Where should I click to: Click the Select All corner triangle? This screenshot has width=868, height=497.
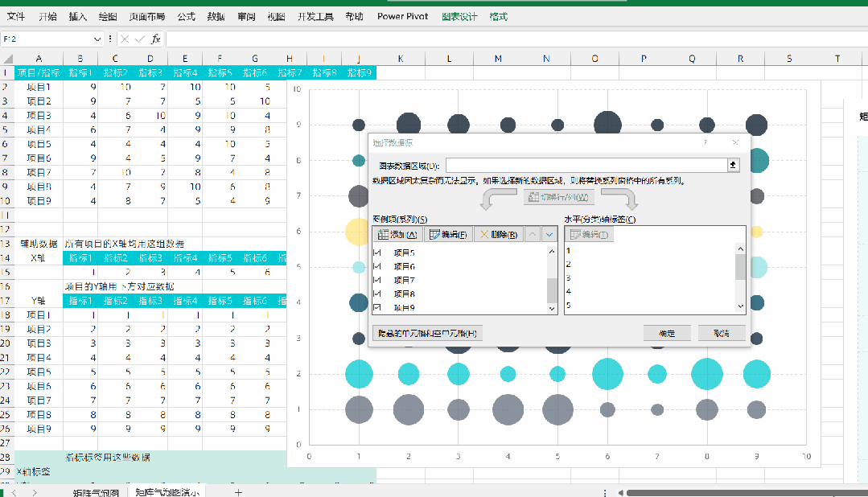(x=7, y=58)
